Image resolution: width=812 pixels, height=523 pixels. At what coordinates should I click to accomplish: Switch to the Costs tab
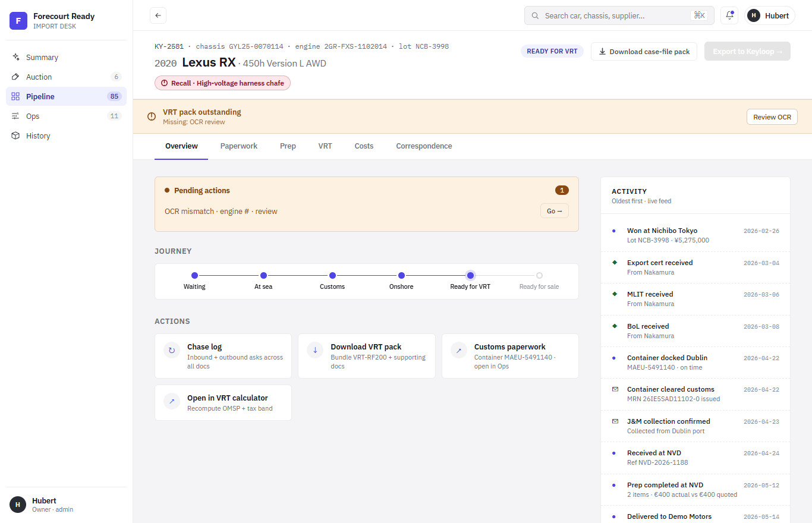pyautogui.click(x=364, y=146)
